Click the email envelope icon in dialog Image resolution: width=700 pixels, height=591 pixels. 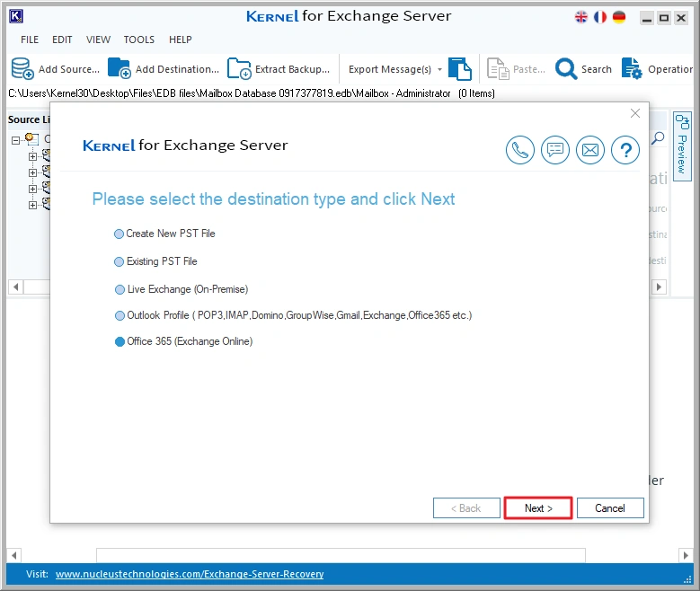(x=590, y=150)
